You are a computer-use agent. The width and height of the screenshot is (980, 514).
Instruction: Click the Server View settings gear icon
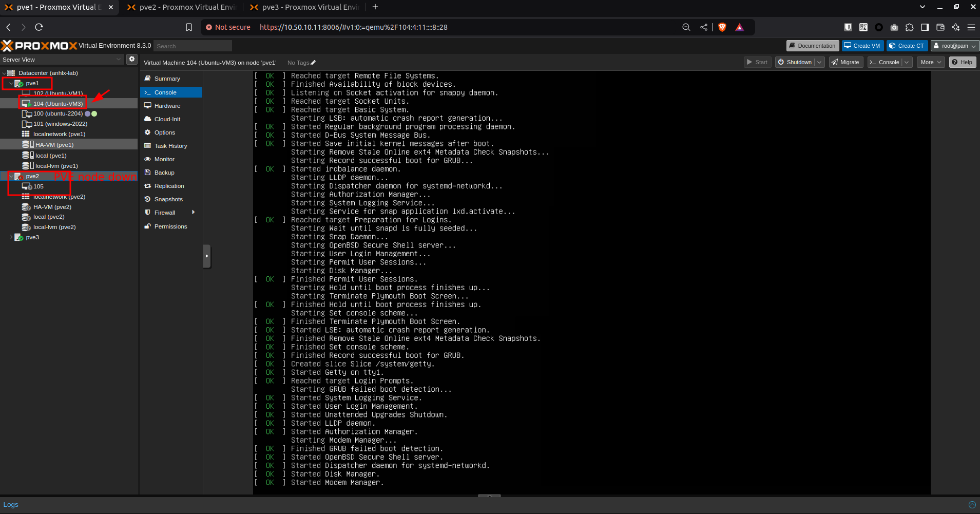click(x=132, y=59)
